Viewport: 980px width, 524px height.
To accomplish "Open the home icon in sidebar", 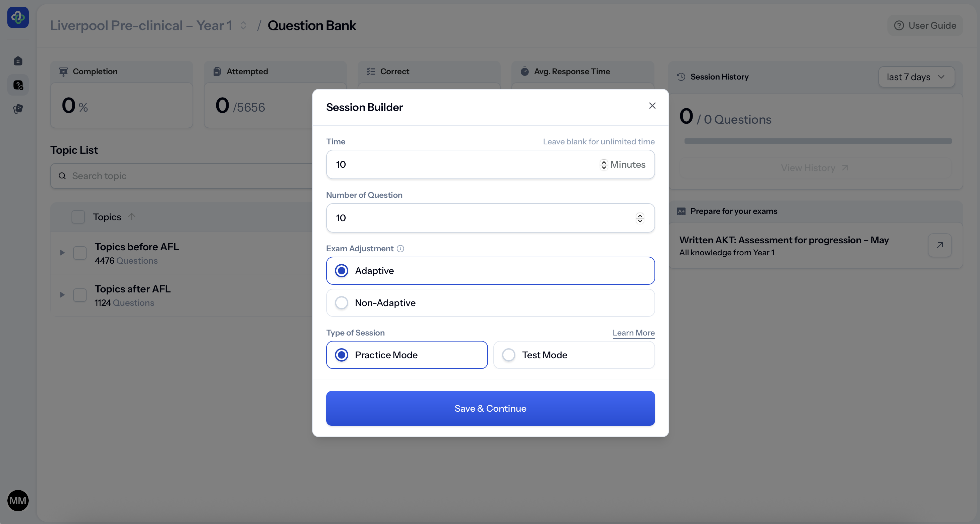I will point(18,61).
